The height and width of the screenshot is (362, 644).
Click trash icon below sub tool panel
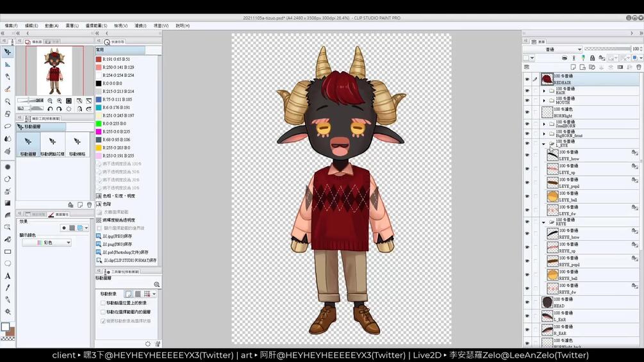89,205
